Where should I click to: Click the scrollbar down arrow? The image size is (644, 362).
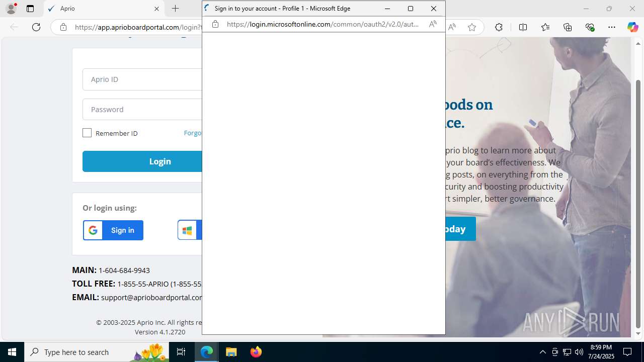tap(638, 333)
